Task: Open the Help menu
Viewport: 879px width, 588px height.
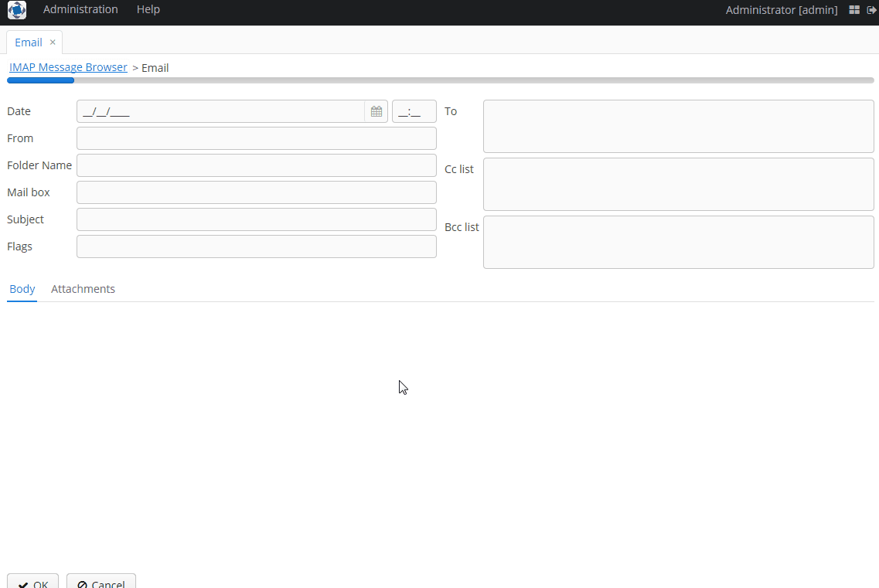Action: tap(148, 9)
